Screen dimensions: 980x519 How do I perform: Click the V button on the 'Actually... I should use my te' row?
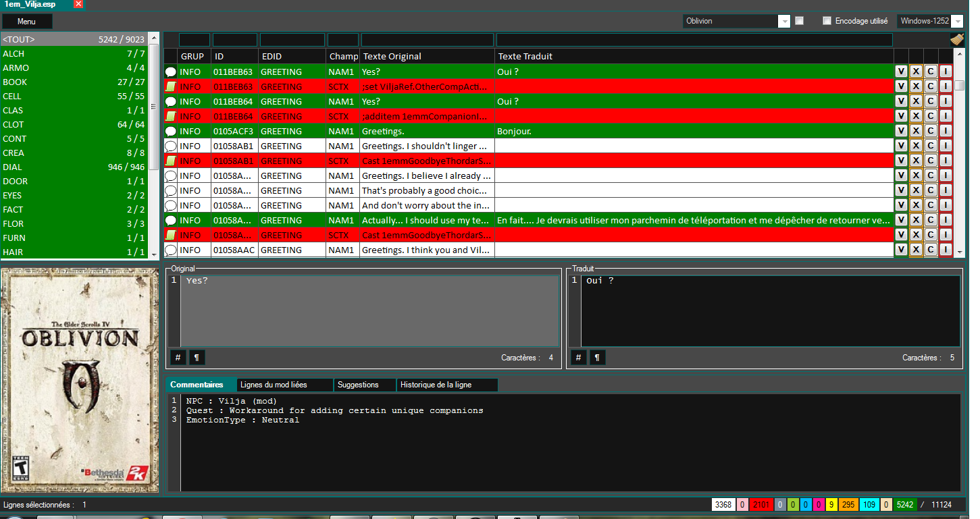pyautogui.click(x=901, y=220)
